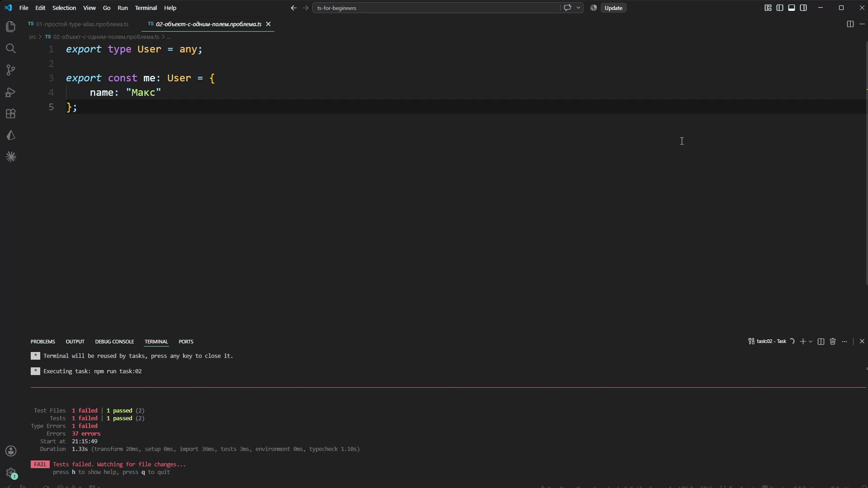The width and height of the screenshot is (868, 488).
Task: Toggle the primary side bar layout button
Action: [780, 8]
